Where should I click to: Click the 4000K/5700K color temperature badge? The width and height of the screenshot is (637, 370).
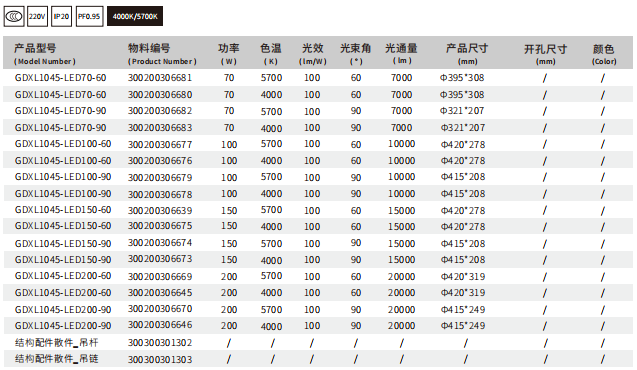pyautogui.click(x=135, y=16)
